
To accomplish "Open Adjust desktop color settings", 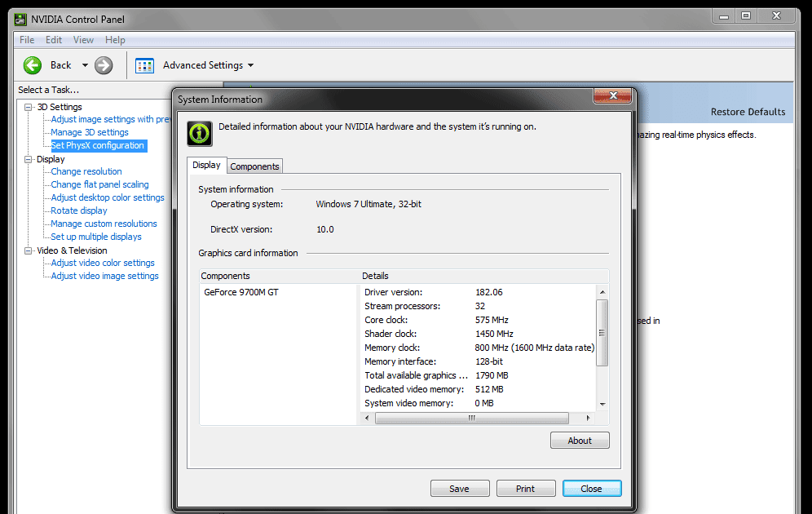I will [108, 197].
